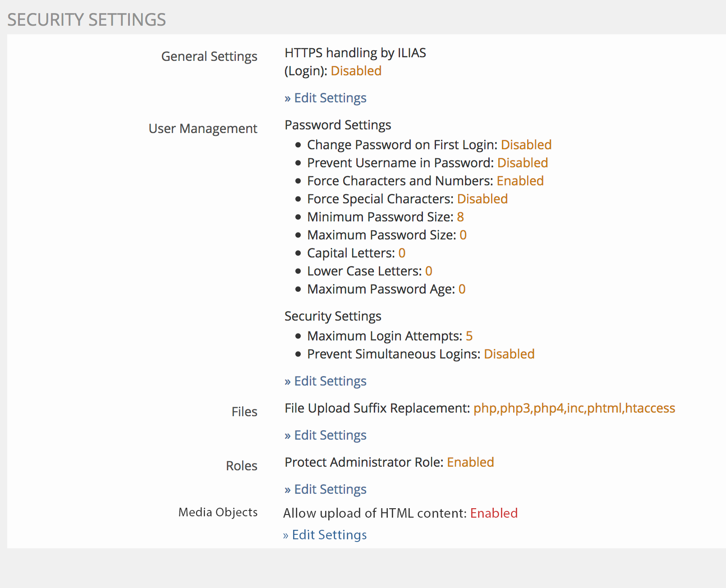The image size is (726, 588).
Task: Click the Maximum Login Attempts value 5
Action: [469, 336]
